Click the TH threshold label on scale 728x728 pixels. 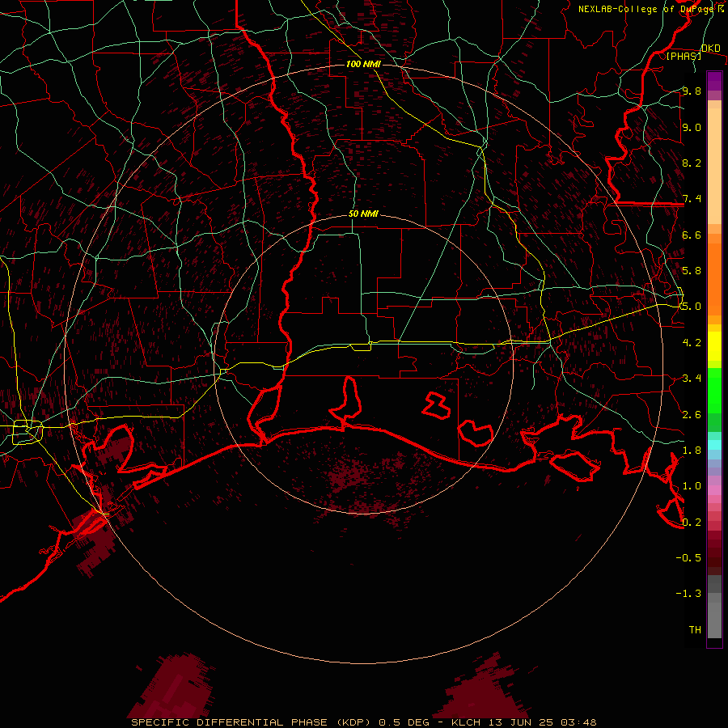point(695,629)
